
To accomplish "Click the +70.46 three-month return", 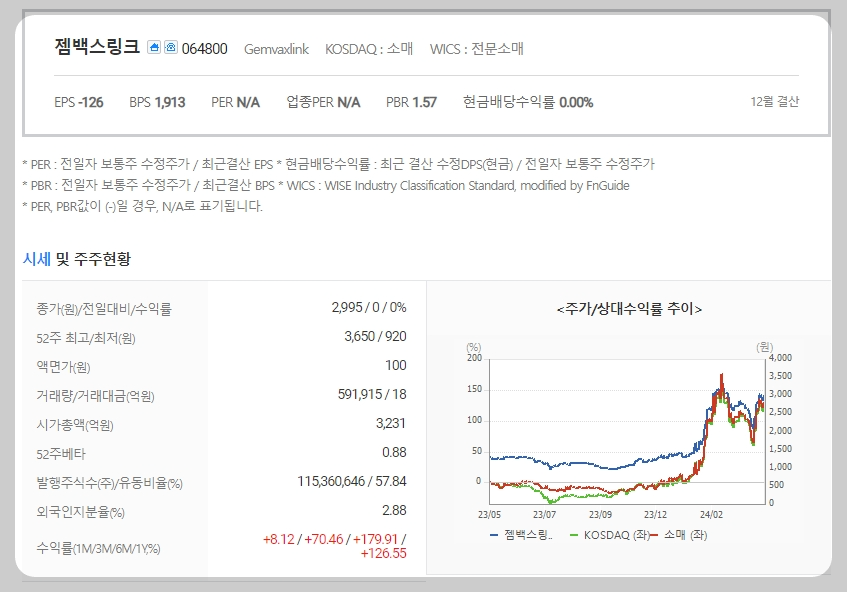I will (x=324, y=540).
